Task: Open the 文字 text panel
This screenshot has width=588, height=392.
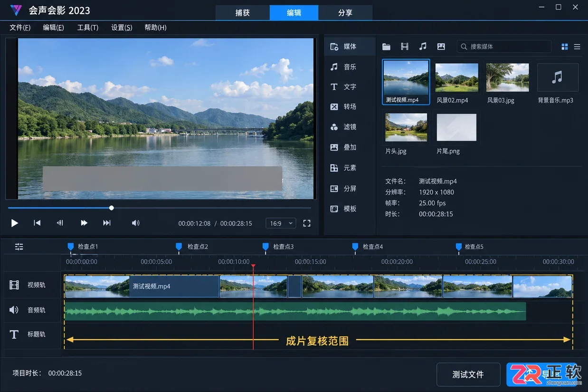Action: tap(350, 87)
